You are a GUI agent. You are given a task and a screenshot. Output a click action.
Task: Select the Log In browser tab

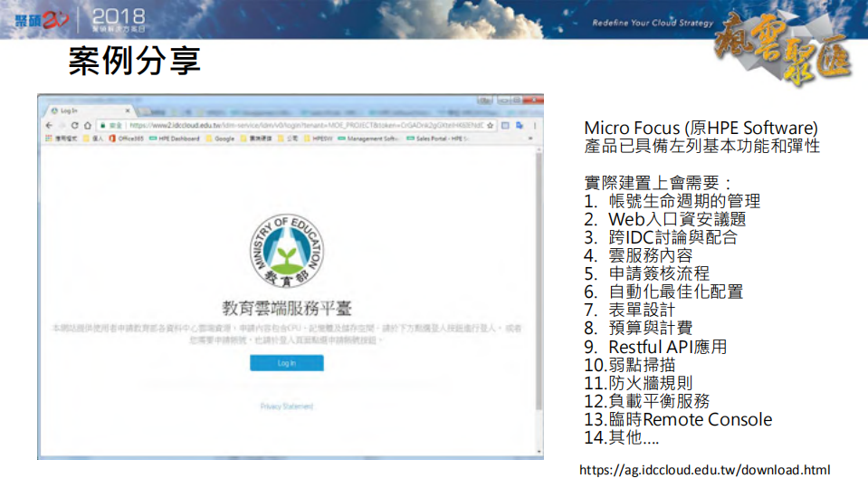(89, 110)
